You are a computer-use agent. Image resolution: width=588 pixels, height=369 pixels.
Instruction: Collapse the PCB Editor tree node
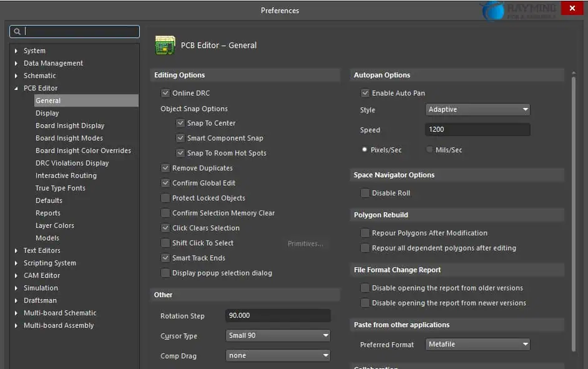pos(16,88)
